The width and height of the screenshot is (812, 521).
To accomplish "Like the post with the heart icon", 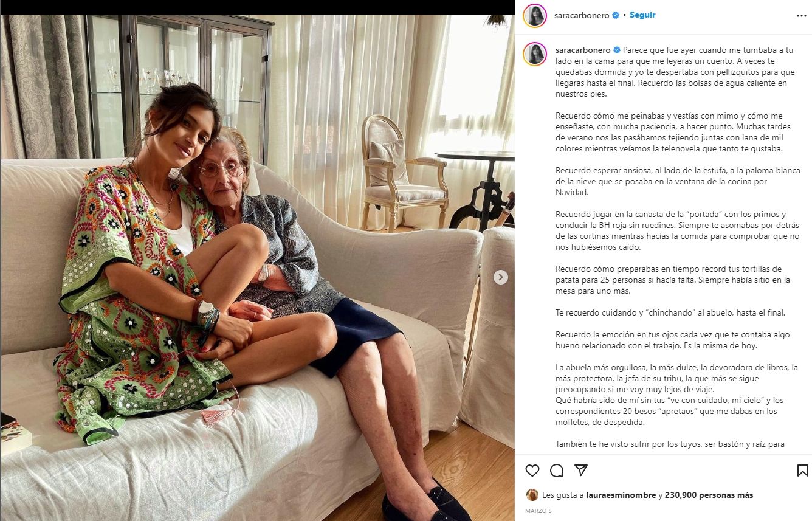I will (532, 471).
